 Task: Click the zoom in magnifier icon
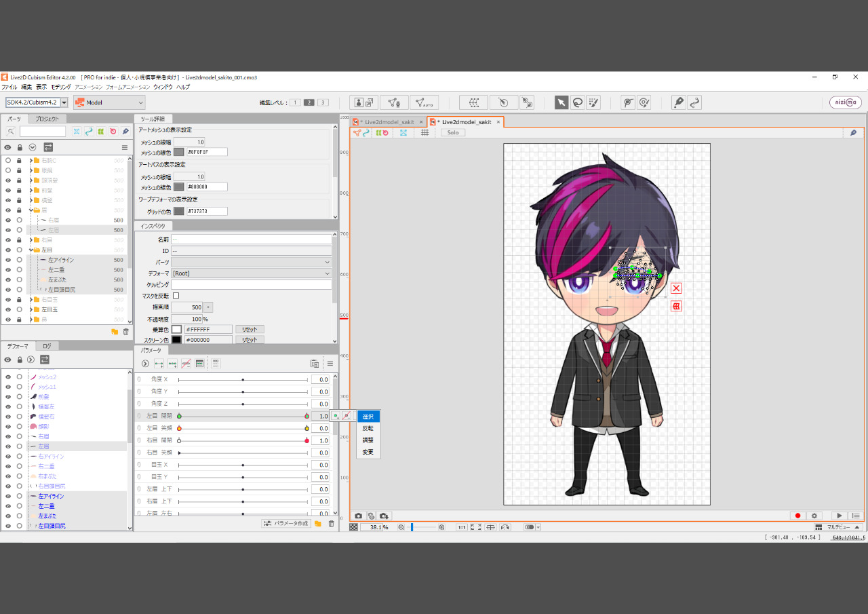pos(441,527)
